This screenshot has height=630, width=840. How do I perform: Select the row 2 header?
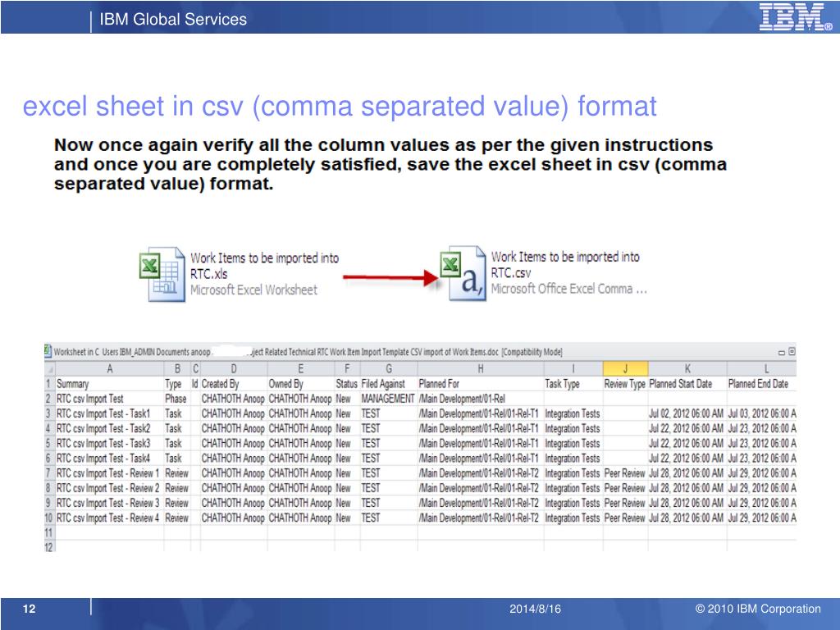pyautogui.click(x=48, y=399)
